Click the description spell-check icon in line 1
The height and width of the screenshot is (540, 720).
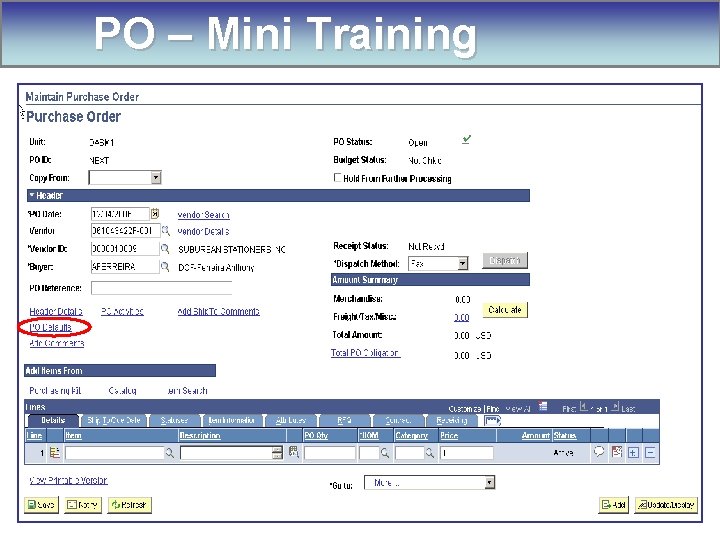pos(294,452)
